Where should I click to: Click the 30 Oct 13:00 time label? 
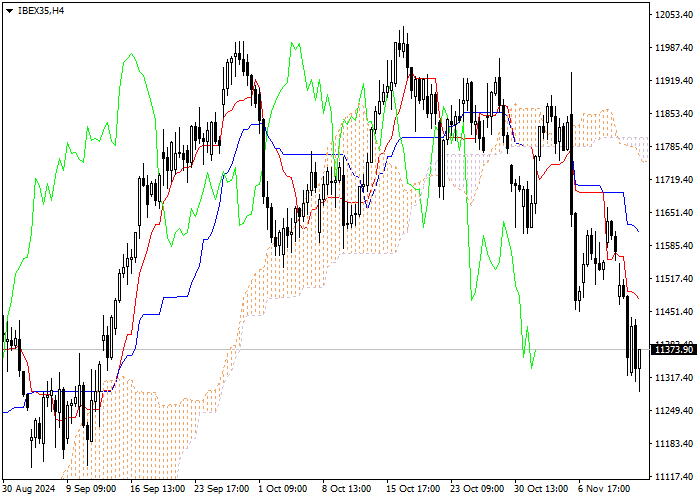[541, 489]
